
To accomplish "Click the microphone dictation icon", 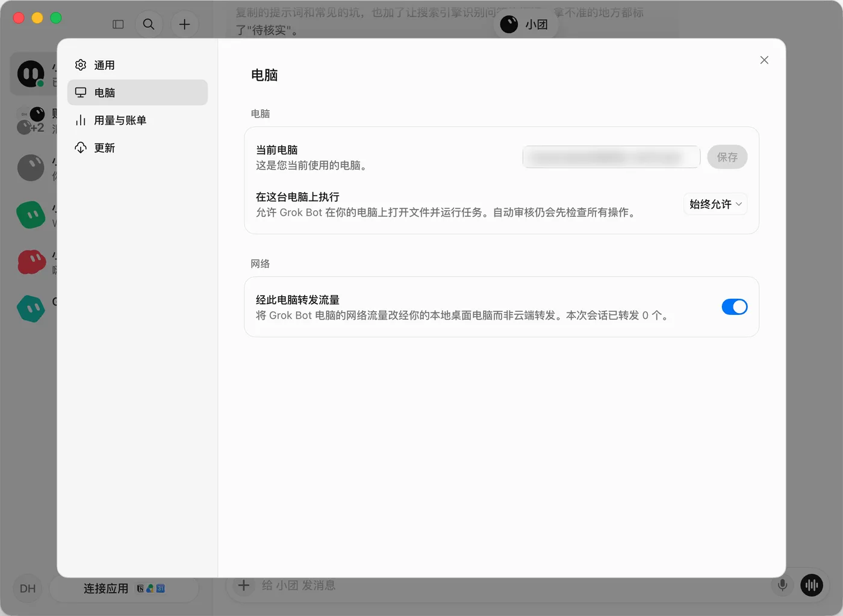I will 782,585.
